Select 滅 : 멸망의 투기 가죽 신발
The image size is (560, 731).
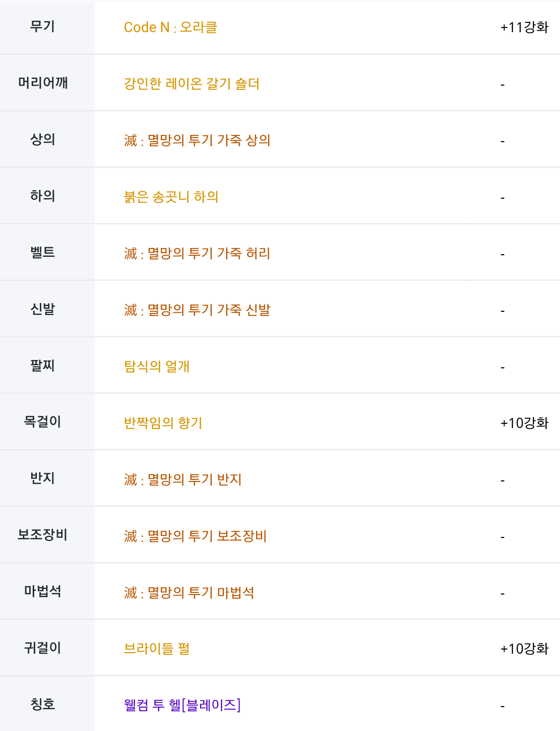click(x=197, y=310)
